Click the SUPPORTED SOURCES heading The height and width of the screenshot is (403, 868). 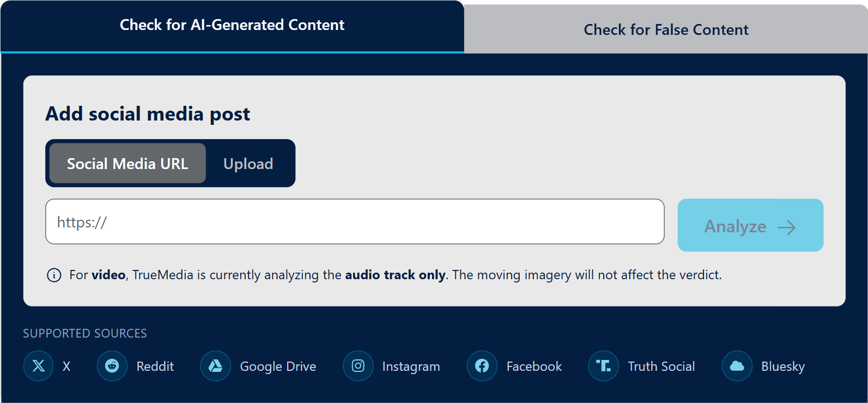tap(85, 333)
